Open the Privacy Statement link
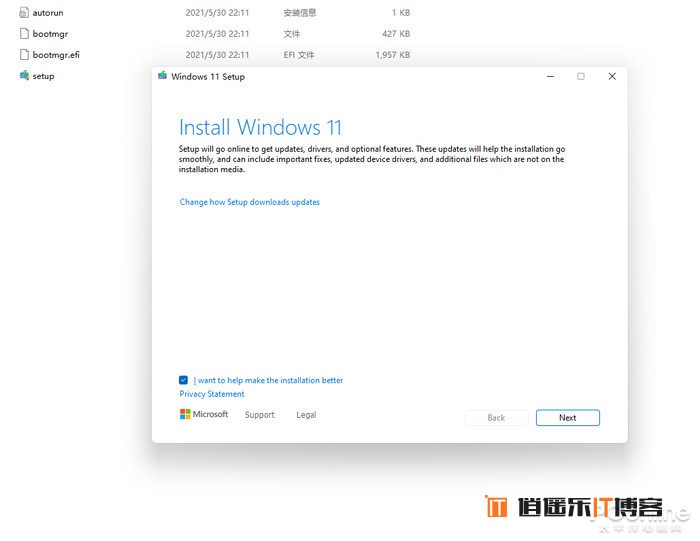This screenshot has width=700, height=541. pyautogui.click(x=212, y=394)
